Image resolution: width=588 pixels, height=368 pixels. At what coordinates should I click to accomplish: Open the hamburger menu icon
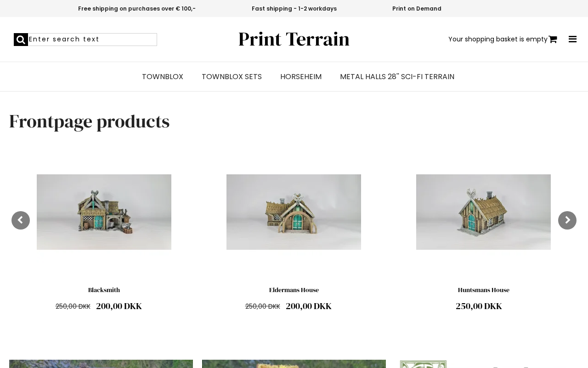[572, 39]
